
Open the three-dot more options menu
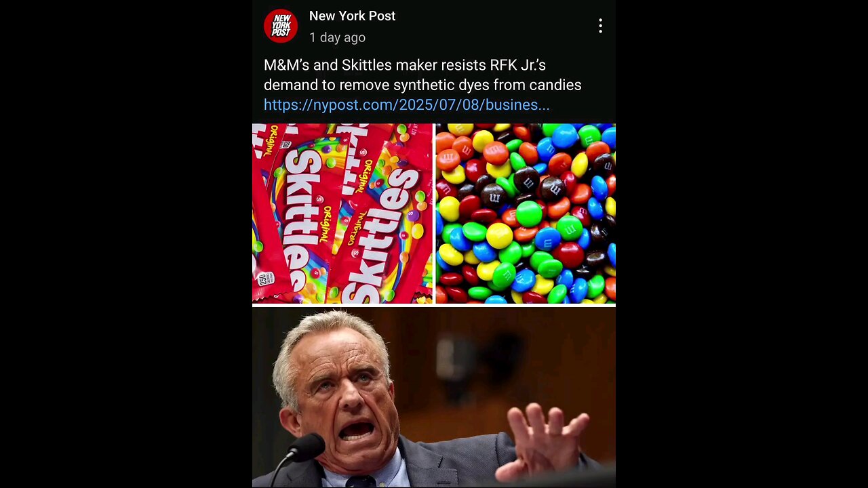[x=600, y=26]
